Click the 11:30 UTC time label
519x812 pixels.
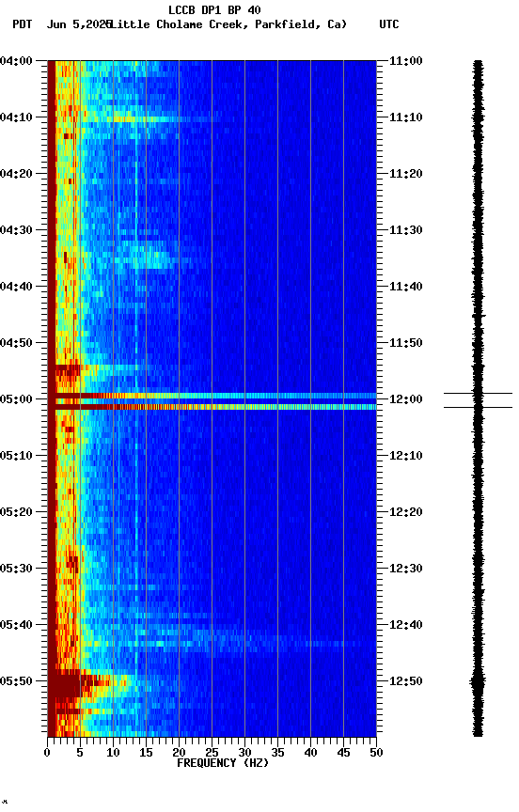coord(406,230)
